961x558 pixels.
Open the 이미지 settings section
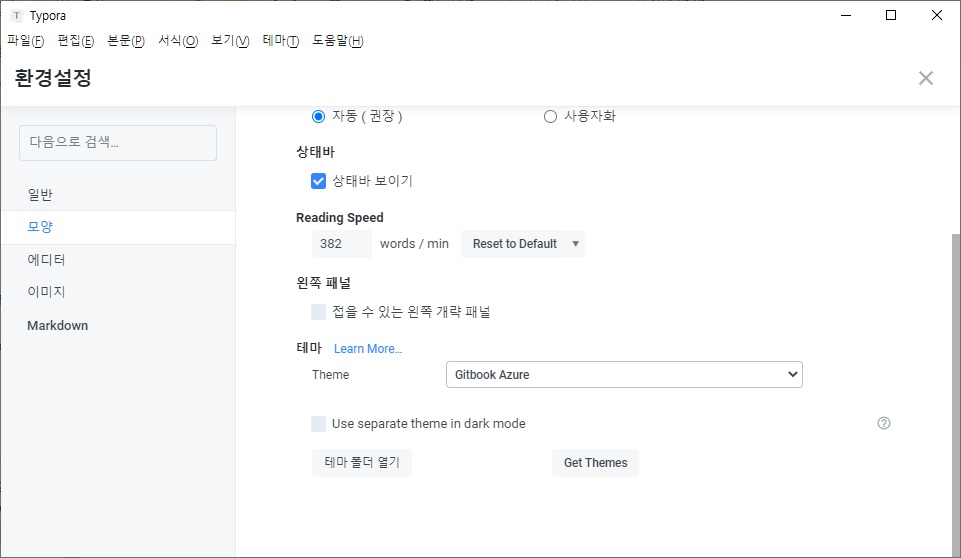(118, 292)
